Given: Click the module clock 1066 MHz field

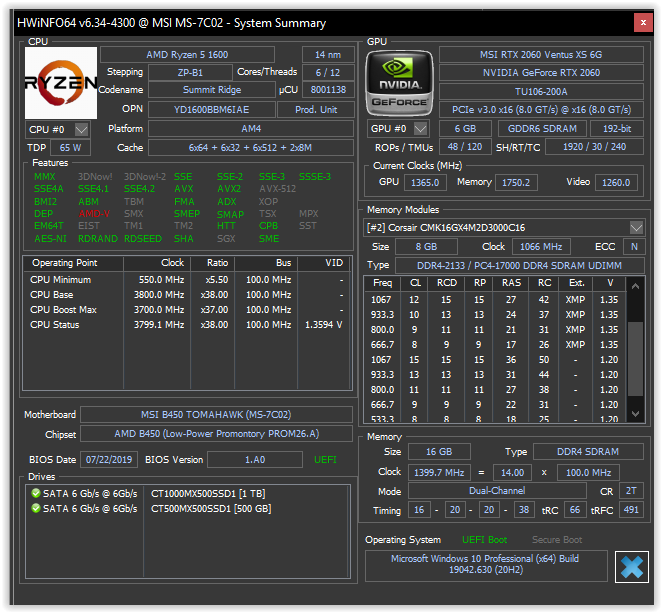Looking at the screenshot, I should tap(541, 247).
